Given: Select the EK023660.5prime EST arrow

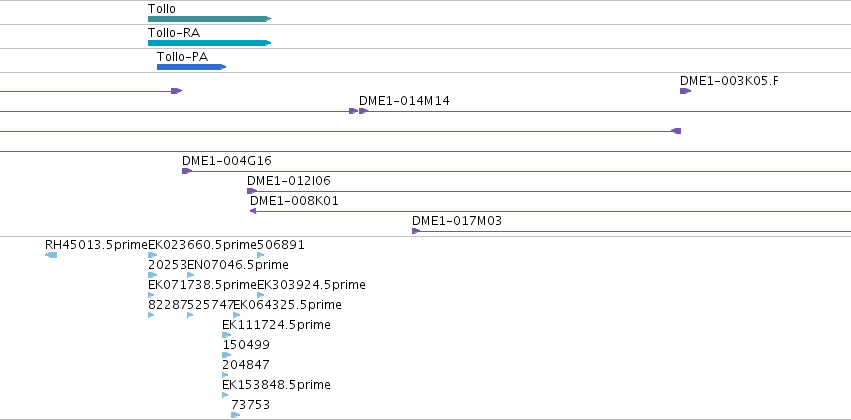Looking at the screenshot, I should pyautogui.click(x=153, y=255).
